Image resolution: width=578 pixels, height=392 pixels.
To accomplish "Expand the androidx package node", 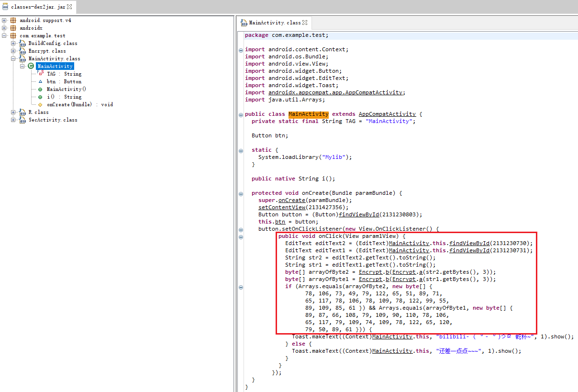I will tap(4, 28).
